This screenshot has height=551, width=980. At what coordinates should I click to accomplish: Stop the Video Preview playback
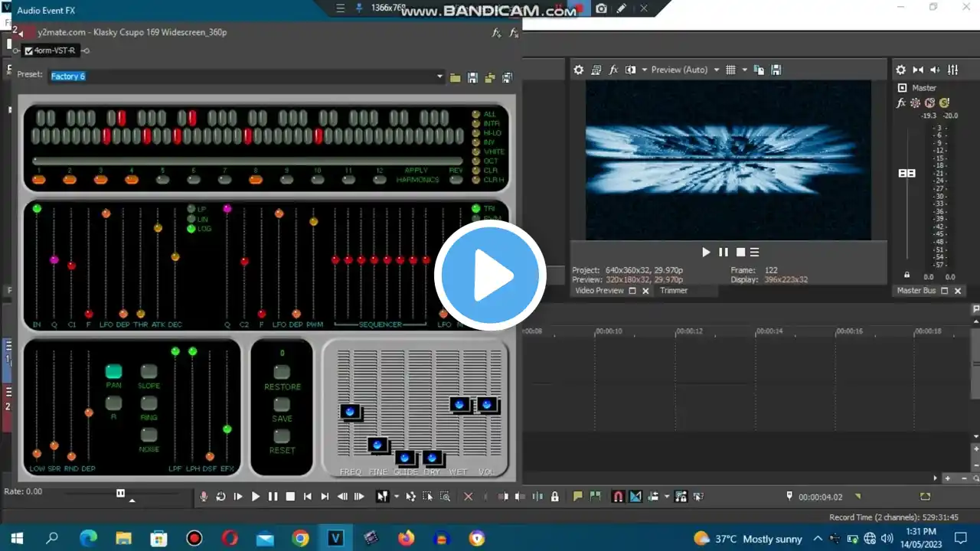(x=740, y=252)
